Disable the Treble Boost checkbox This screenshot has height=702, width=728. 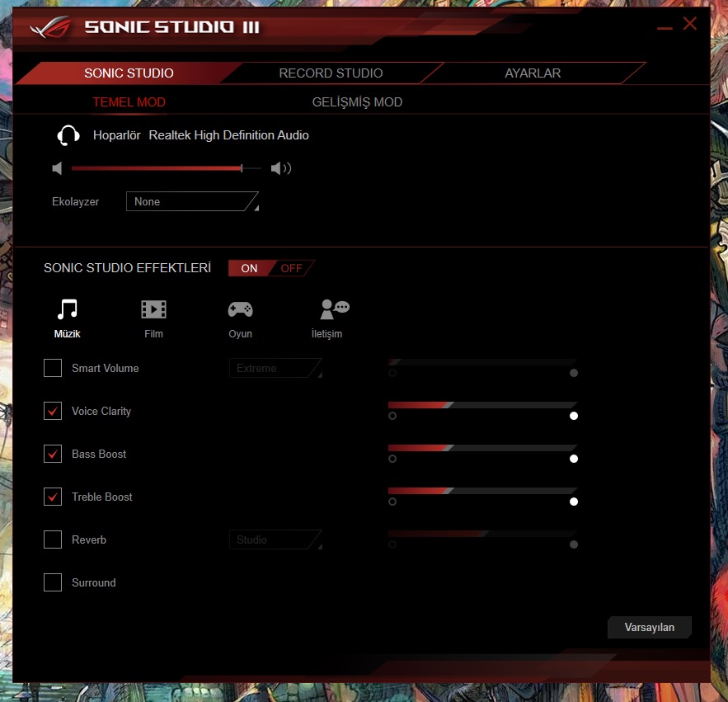53,497
